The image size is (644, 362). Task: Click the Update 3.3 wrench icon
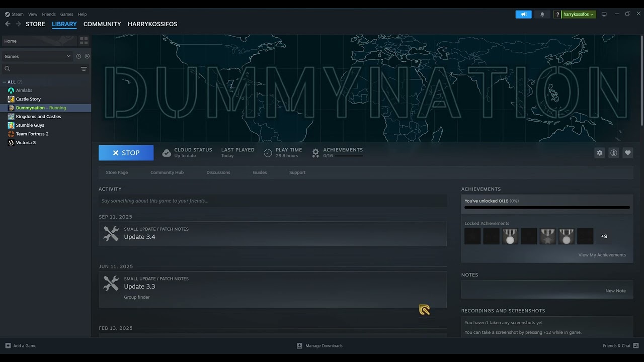tap(111, 283)
